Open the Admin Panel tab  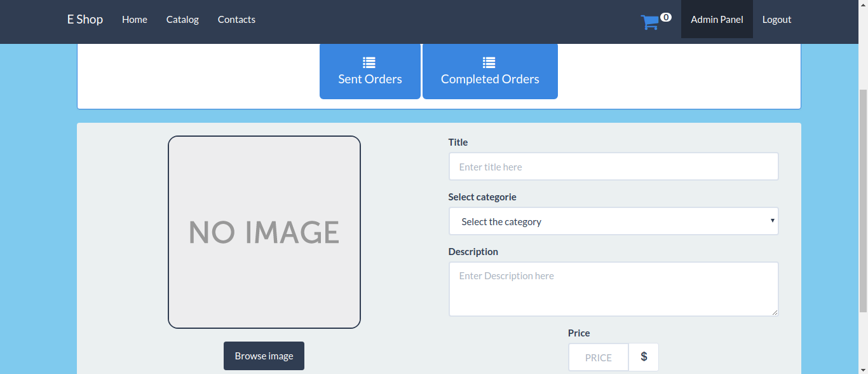[717, 19]
